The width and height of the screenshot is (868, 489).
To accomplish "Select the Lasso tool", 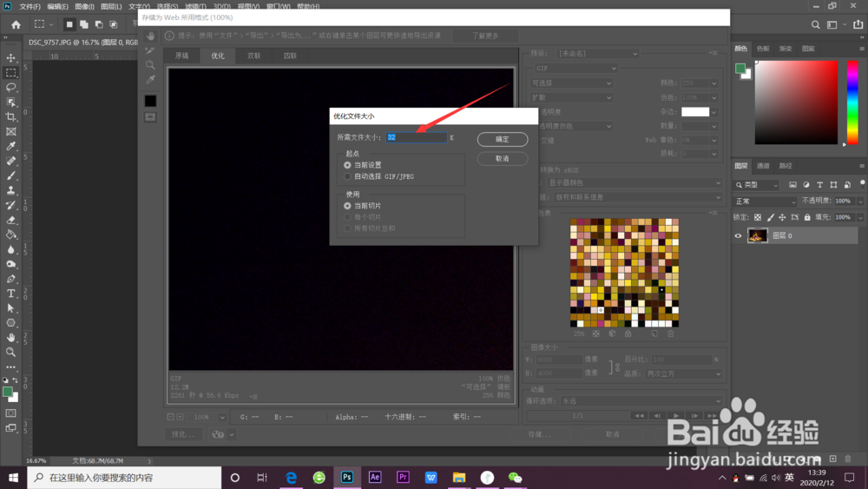I will click(11, 88).
